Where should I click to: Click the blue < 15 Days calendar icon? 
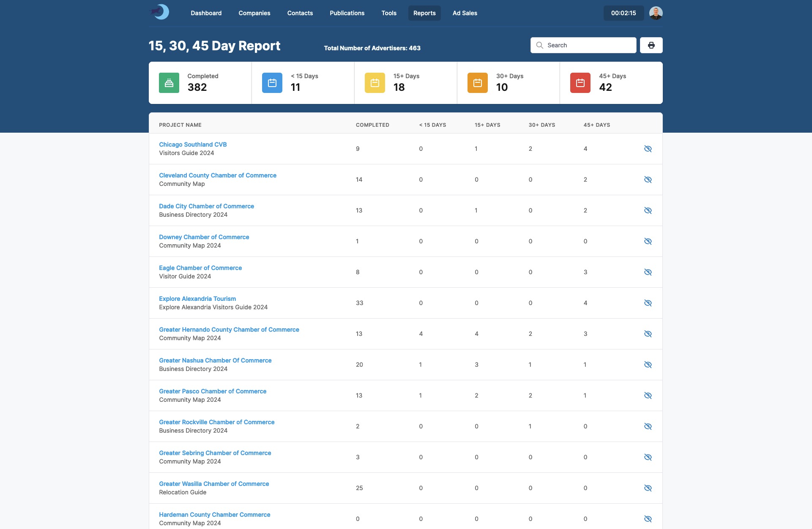point(272,83)
